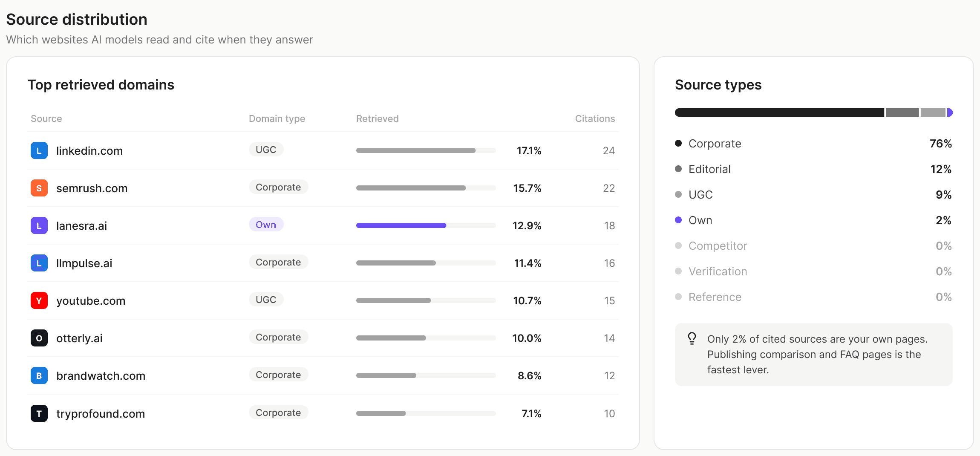Click the Editorial legend dot
Screen dimensions: 980x456
(678, 169)
